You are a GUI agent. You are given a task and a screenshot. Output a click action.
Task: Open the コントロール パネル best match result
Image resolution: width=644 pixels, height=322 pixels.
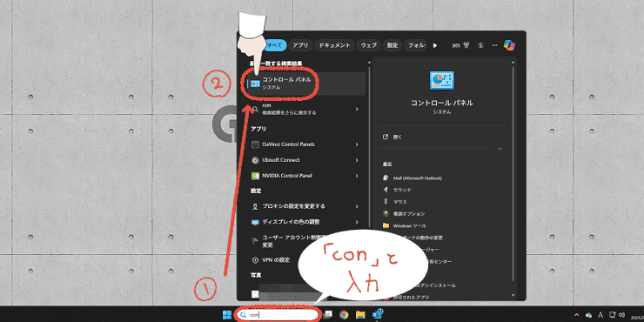pyautogui.click(x=306, y=84)
